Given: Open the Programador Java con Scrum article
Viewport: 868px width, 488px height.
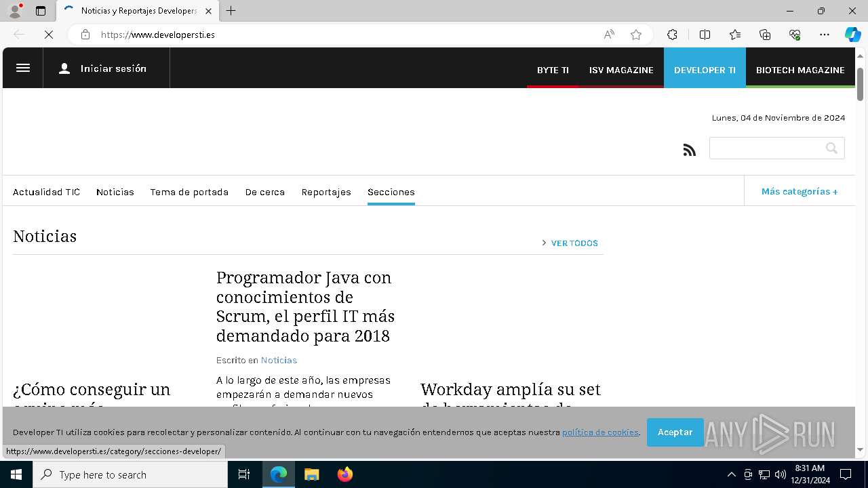Looking at the screenshot, I should click(x=305, y=306).
